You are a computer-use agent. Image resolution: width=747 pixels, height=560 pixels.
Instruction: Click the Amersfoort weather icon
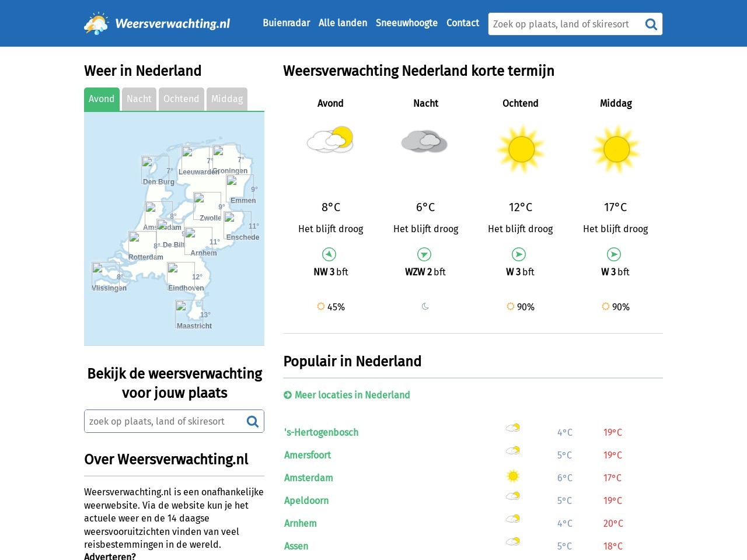[513, 450]
